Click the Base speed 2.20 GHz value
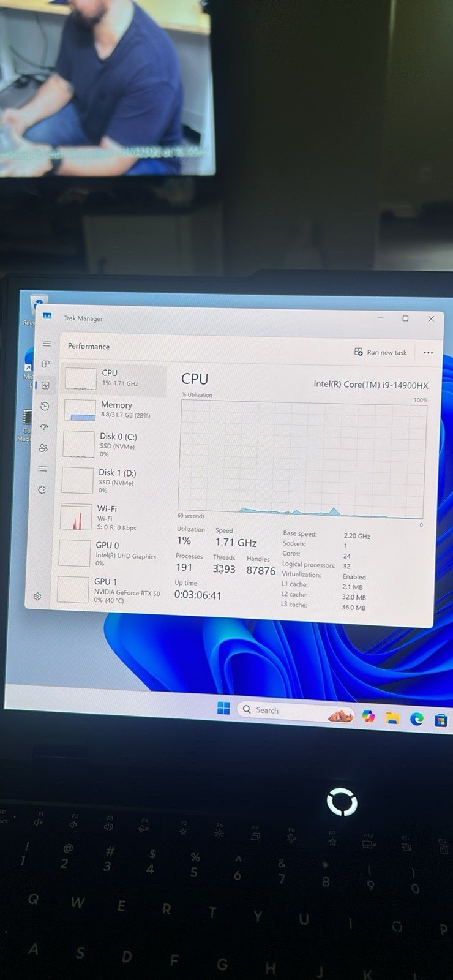This screenshot has width=453, height=980. coord(357,536)
